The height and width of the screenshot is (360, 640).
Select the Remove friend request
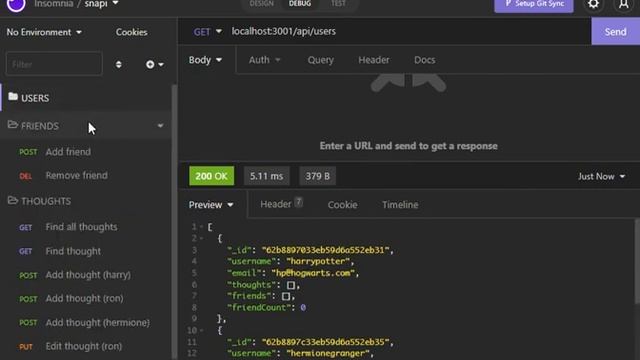click(x=86, y=176)
